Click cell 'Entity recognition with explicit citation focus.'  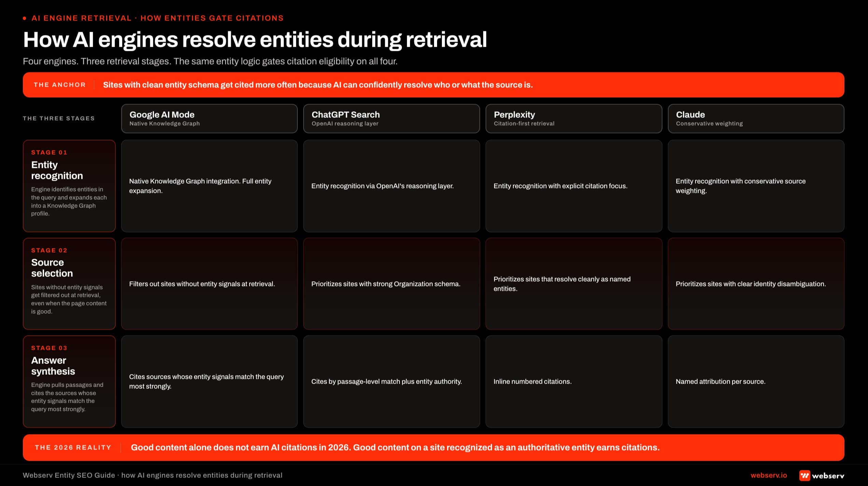click(574, 186)
